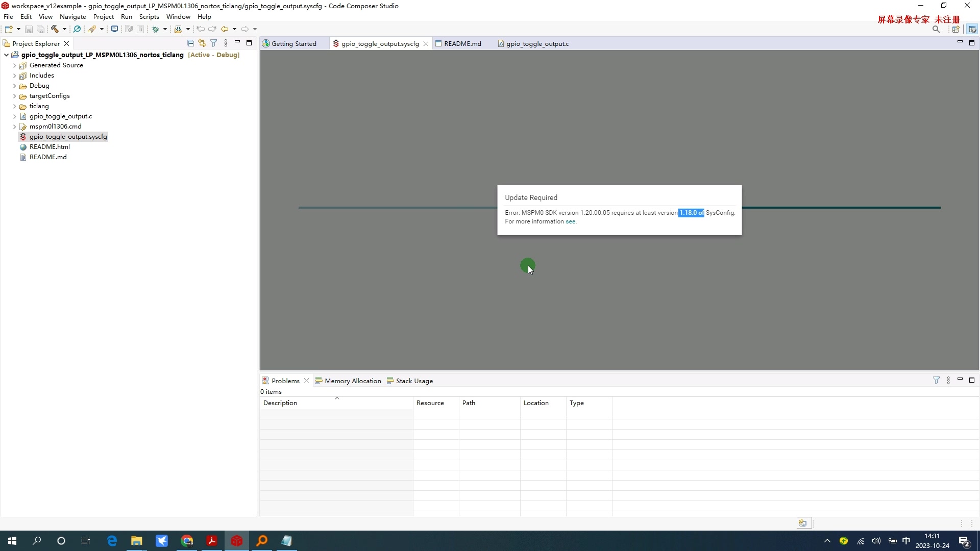Collapse all in Project Explorer
Image resolution: width=980 pixels, height=551 pixels.
tap(190, 43)
